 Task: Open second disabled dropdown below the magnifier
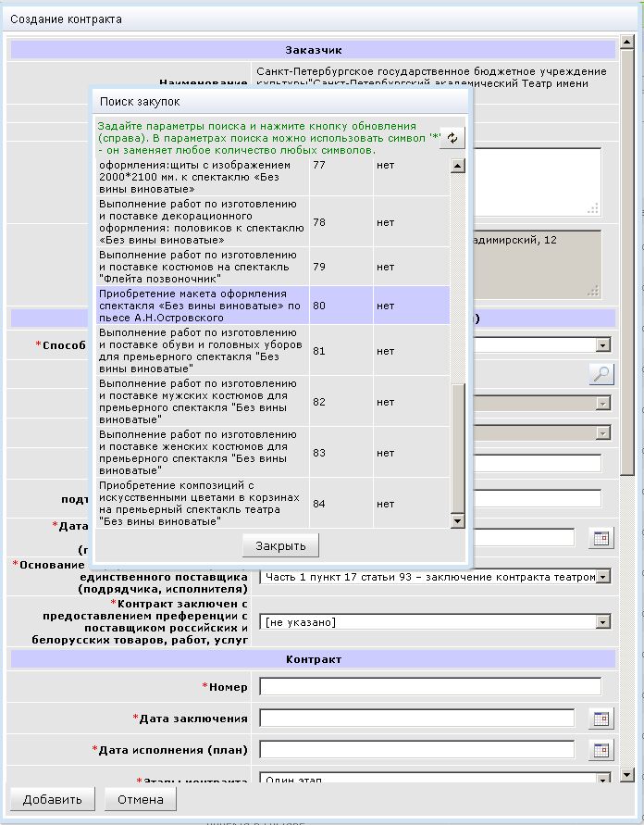(603, 433)
